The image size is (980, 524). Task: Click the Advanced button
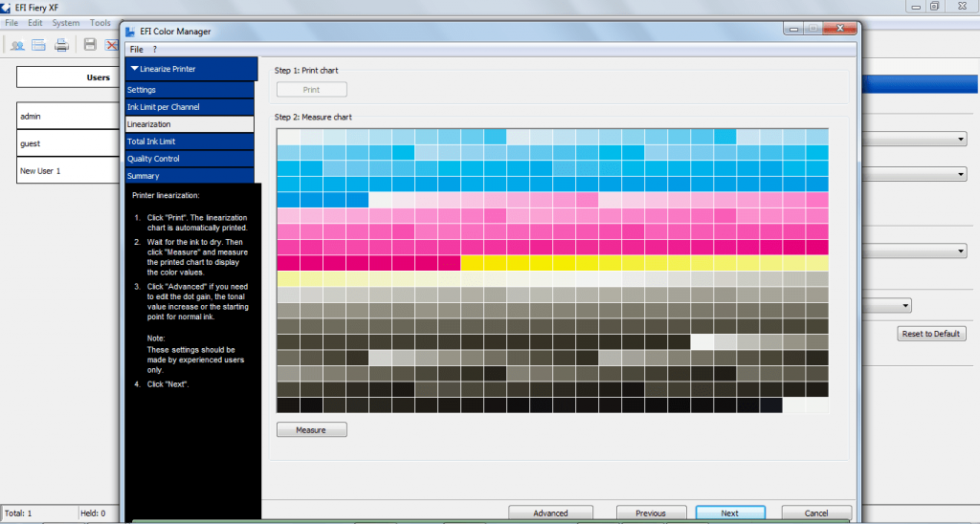click(x=550, y=513)
